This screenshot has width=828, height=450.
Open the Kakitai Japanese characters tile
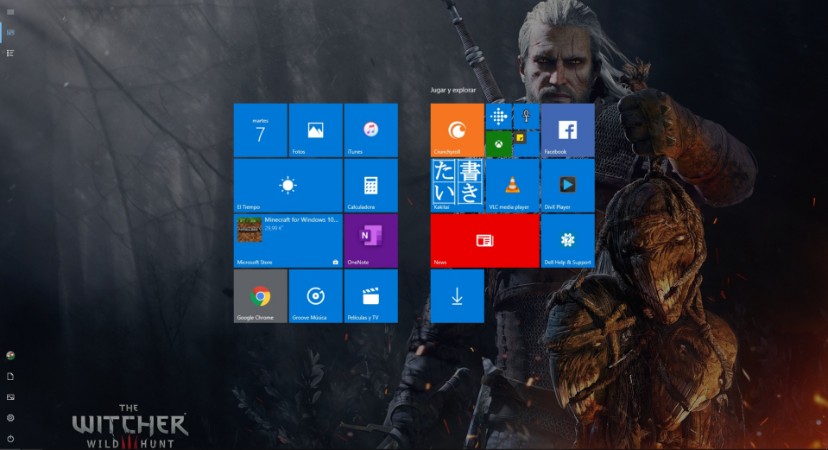457,185
